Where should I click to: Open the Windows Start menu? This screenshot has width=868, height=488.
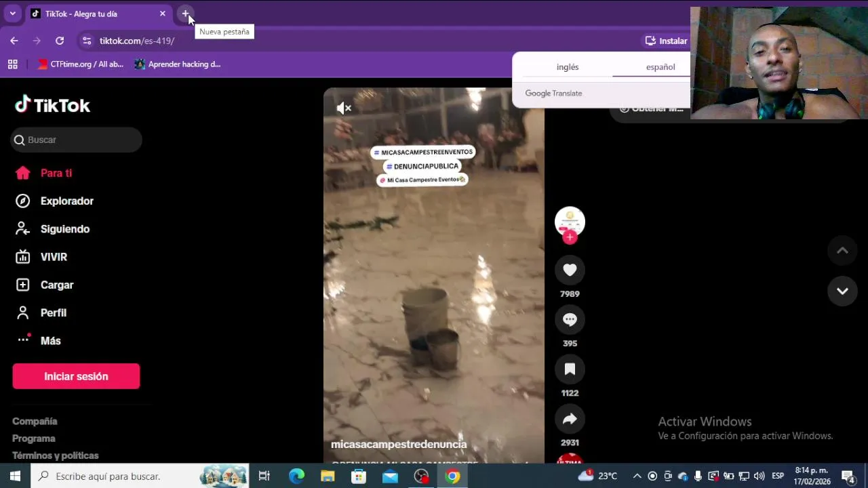click(15, 476)
